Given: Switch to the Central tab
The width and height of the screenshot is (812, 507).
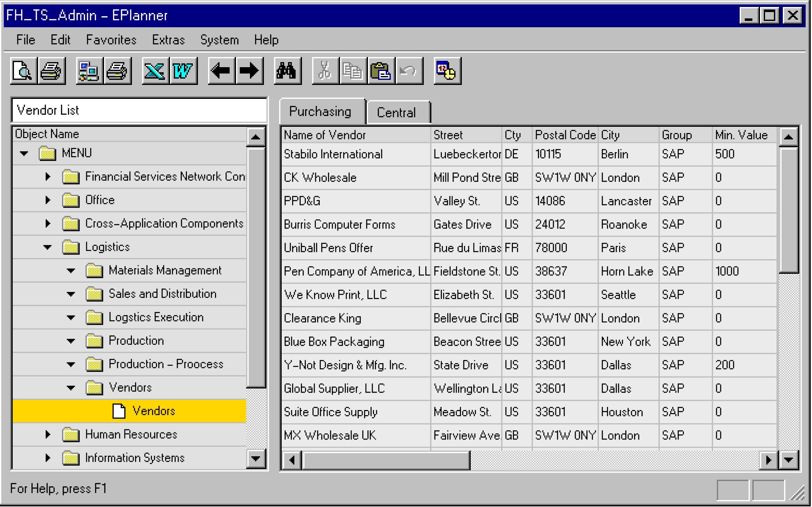Looking at the screenshot, I should click(x=396, y=112).
